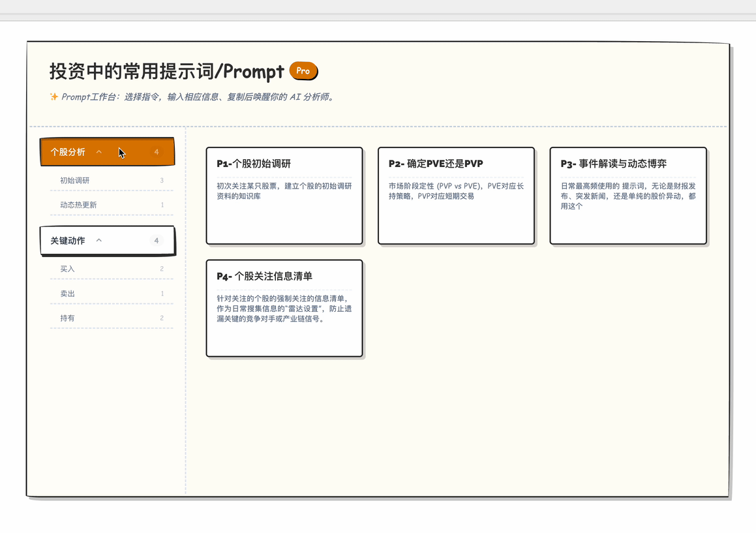Click the count badge on 个股分析
Image resolution: width=756 pixels, height=533 pixels.
click(x=157, y=152)
